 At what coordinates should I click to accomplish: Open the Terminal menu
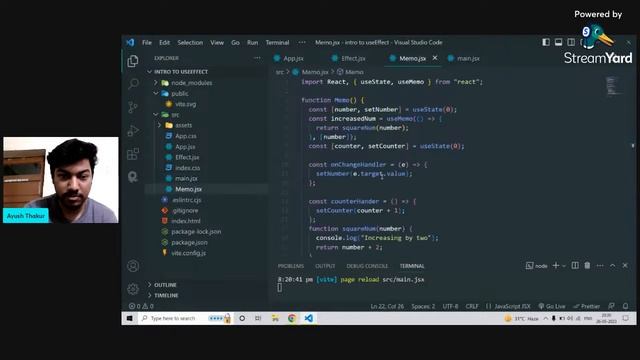[x=278, y=42]
